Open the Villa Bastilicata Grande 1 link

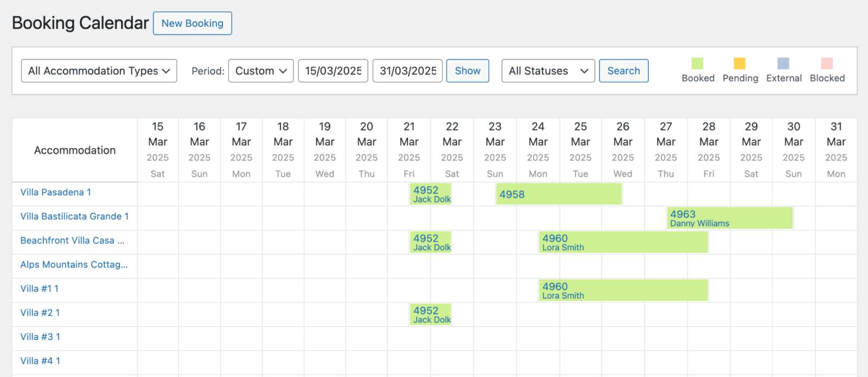74,216
